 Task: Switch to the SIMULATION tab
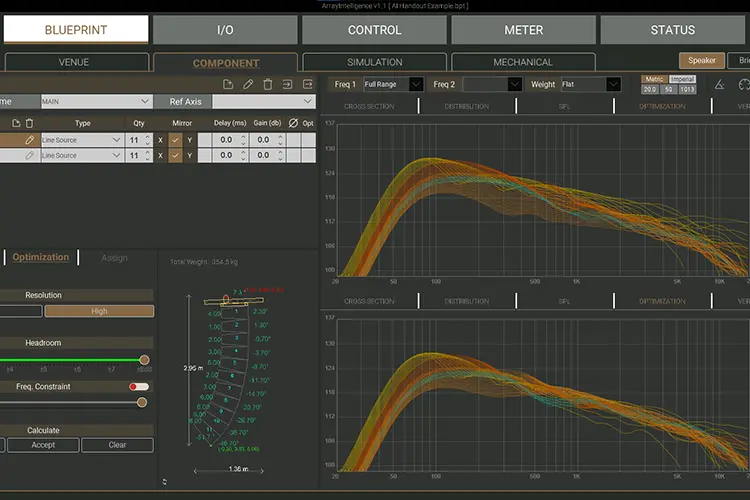tap(375, 62)
